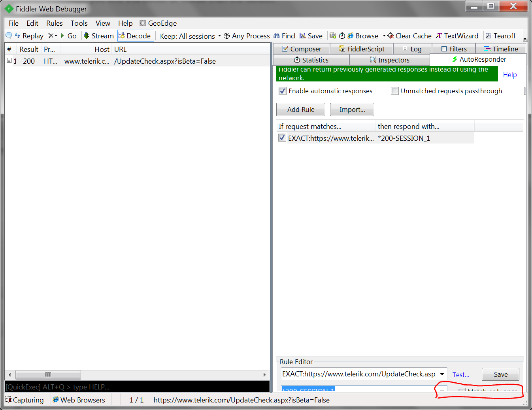Click the "then respond with..." column header
532x410 pixels.
click(x=425, y=127)
